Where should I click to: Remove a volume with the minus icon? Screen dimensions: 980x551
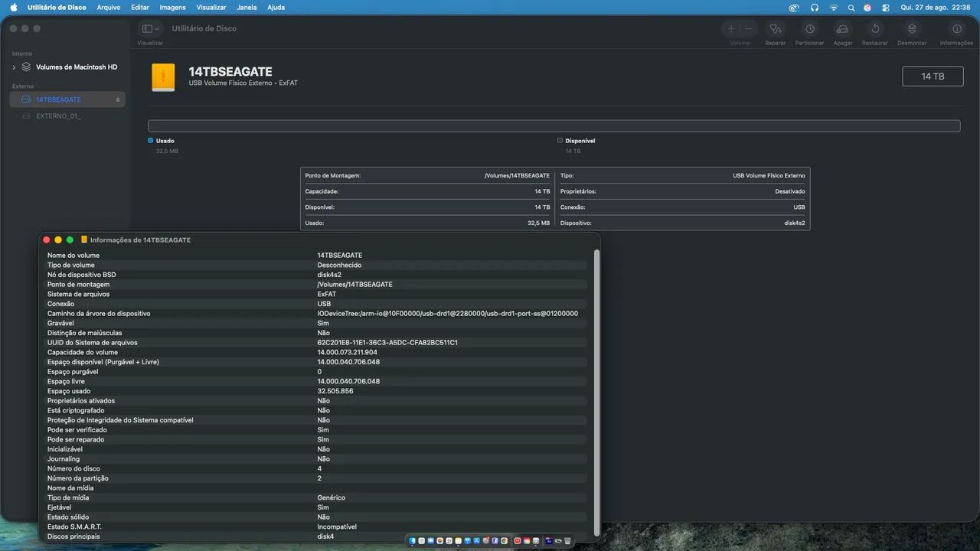click(x=749, y=29)
